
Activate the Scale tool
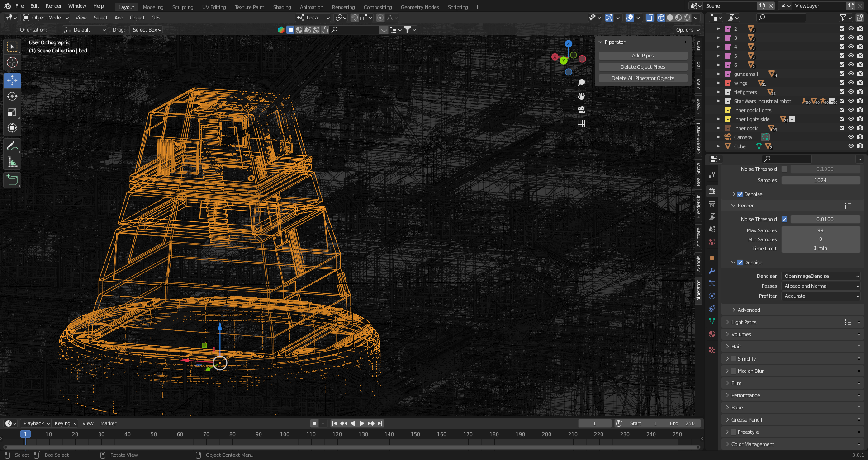tap(12, 112)
